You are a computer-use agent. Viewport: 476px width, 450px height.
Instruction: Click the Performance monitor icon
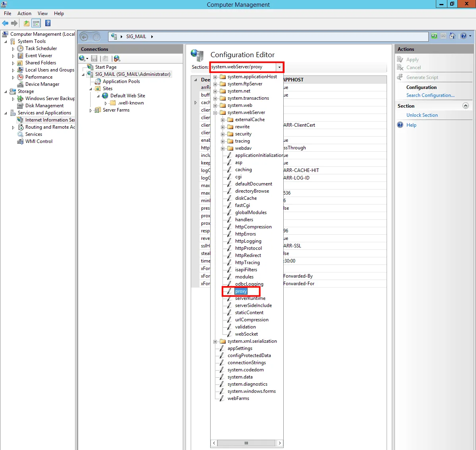20,77
